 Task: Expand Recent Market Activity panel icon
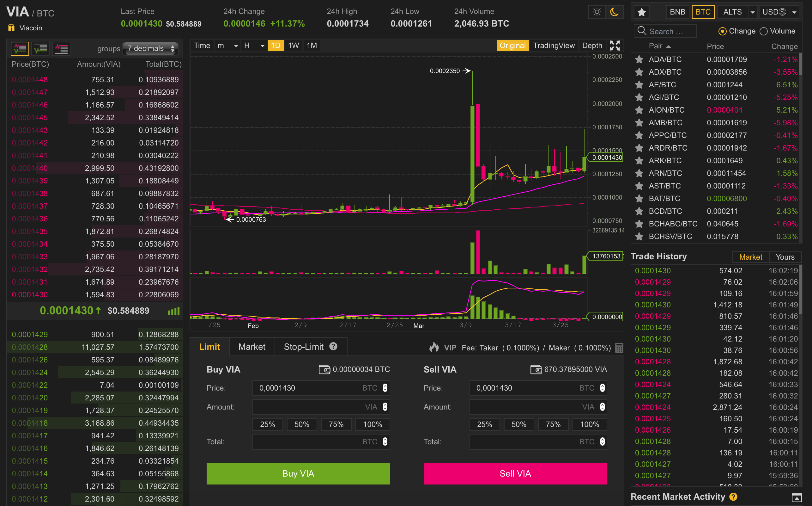797,498
